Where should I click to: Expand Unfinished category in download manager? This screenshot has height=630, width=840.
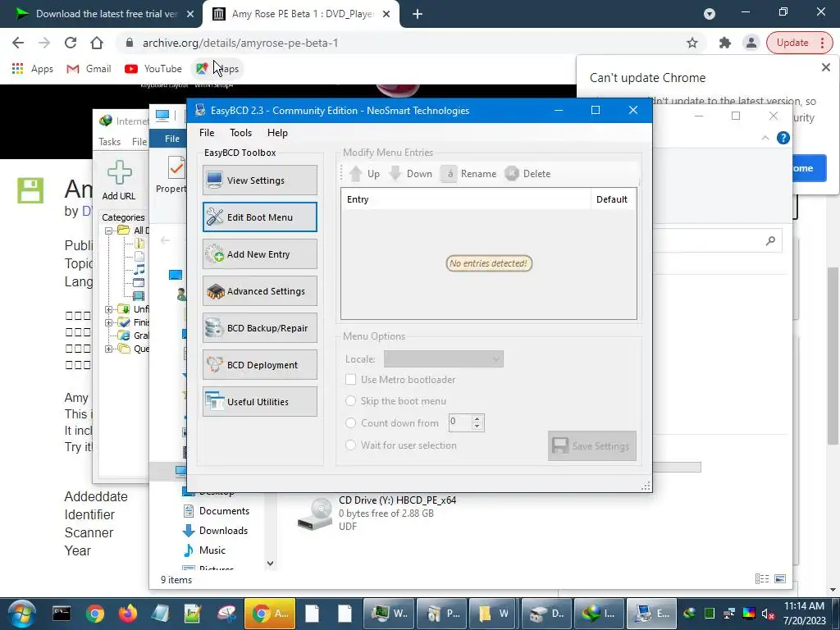109,309
